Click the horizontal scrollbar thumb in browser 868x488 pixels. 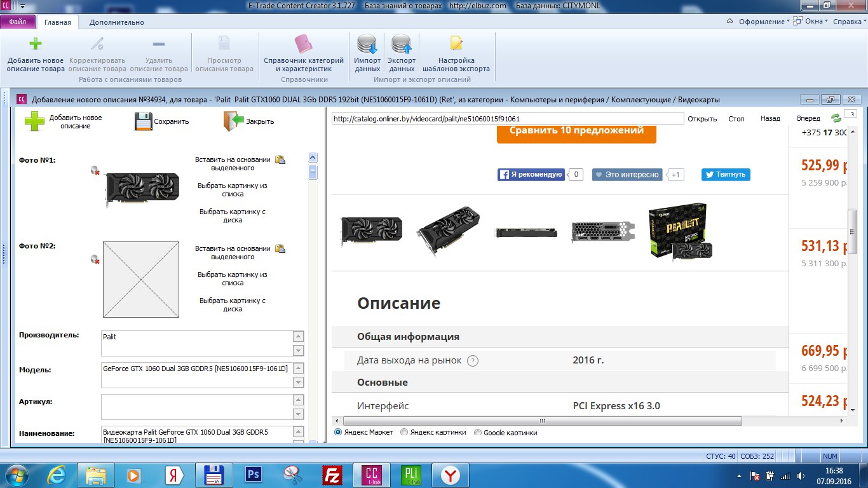pos(542,421)
